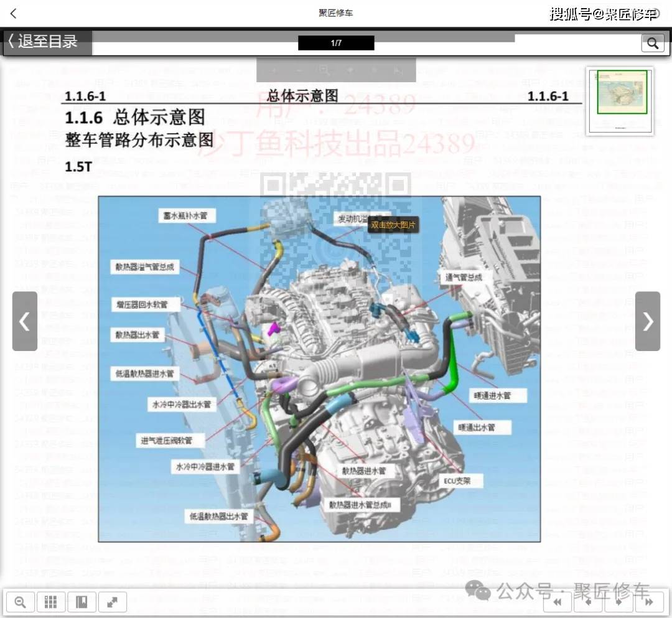The height and width of the screenshot is (618, 672).
Task: Jump to last page with double-right arrow
Action: point(649,602)
